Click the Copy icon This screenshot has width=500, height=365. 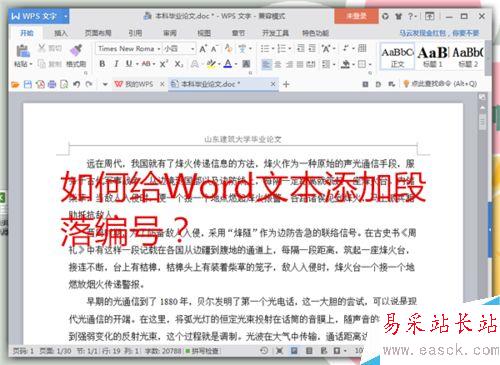[x=41, y=64]
